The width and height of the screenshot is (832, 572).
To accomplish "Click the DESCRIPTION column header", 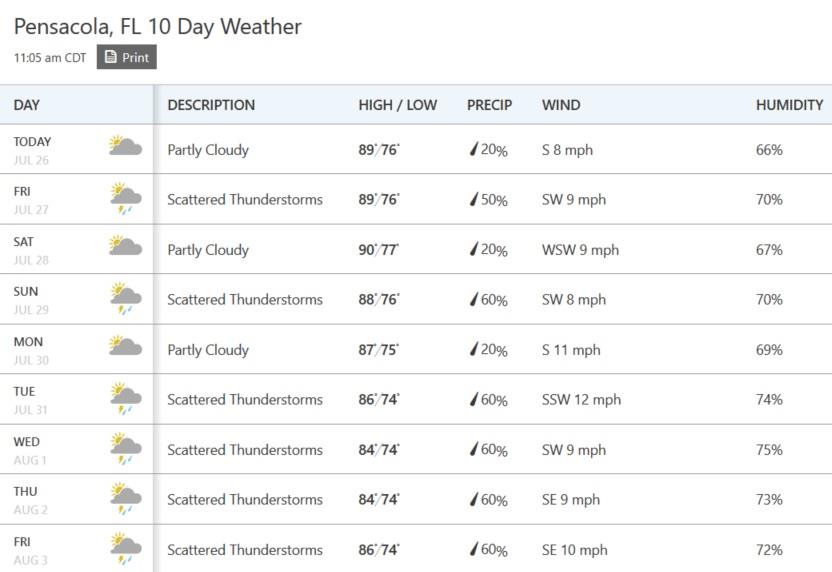I will point(211,105).
